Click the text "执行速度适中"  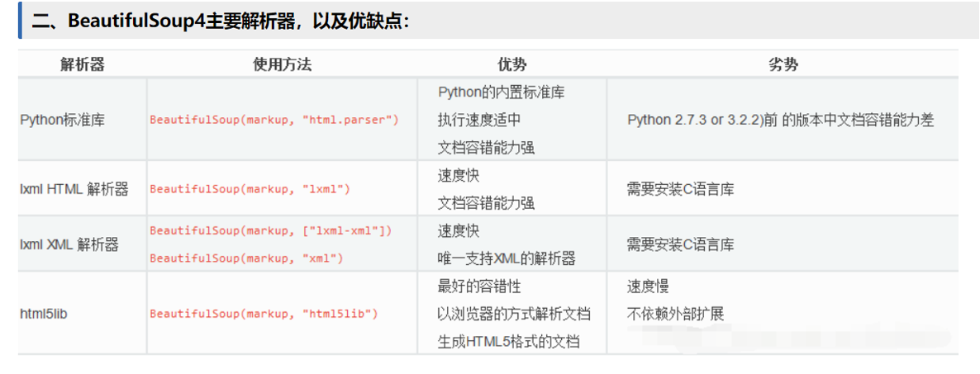[x=478, y=119]
